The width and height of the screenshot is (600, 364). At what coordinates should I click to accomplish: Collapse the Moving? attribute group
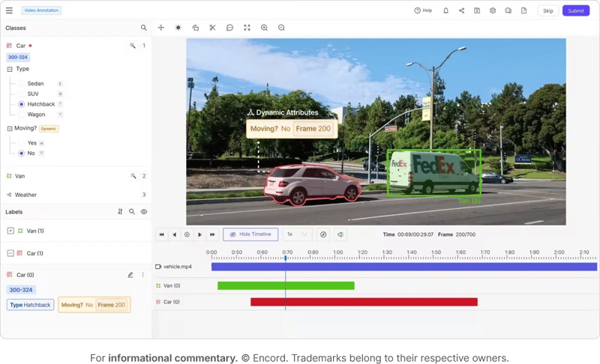10,128
